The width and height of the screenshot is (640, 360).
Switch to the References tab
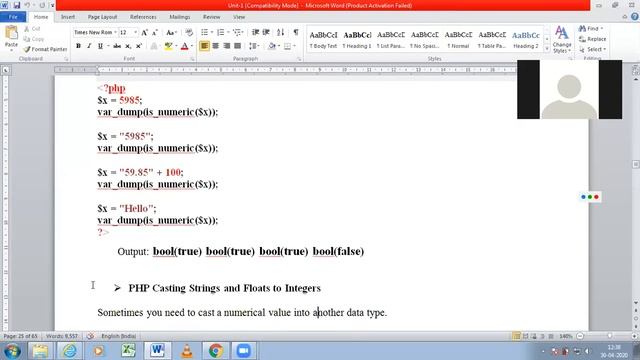tap(143, 17)
